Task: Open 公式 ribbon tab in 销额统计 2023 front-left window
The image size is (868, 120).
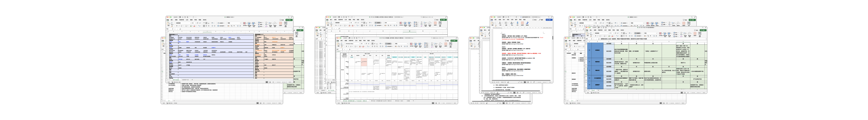Action: 187,20
